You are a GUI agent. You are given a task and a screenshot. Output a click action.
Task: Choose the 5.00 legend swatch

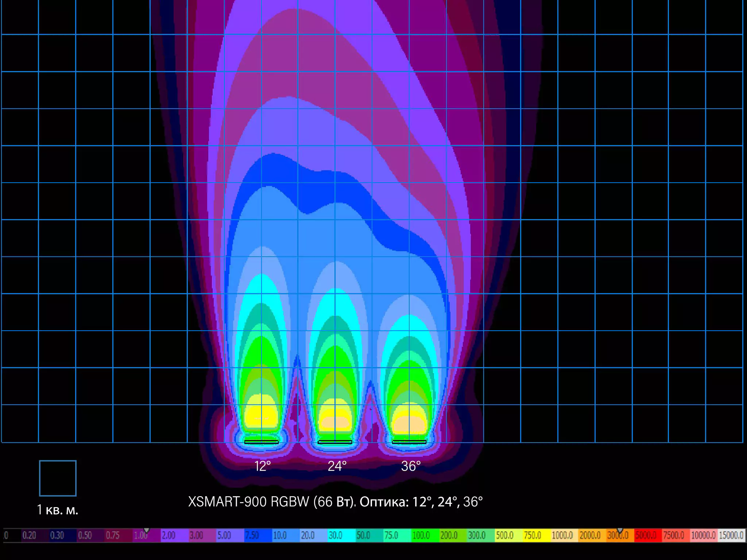[230, 535]
